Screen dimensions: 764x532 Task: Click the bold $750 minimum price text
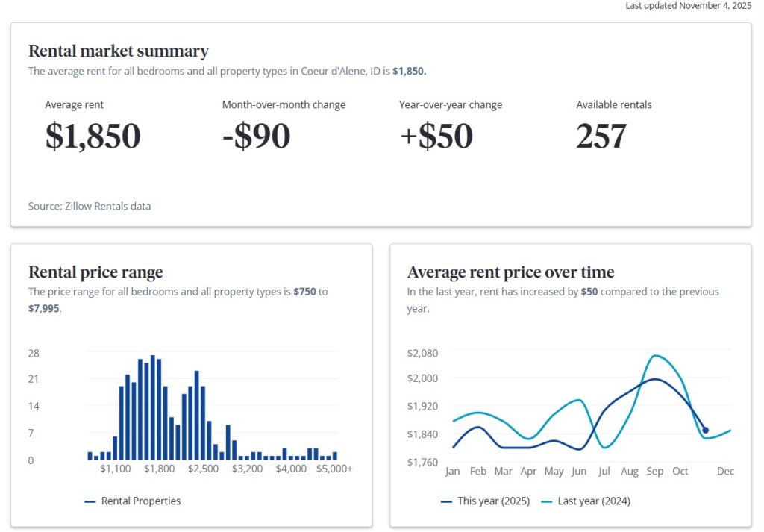pos(304,292)
